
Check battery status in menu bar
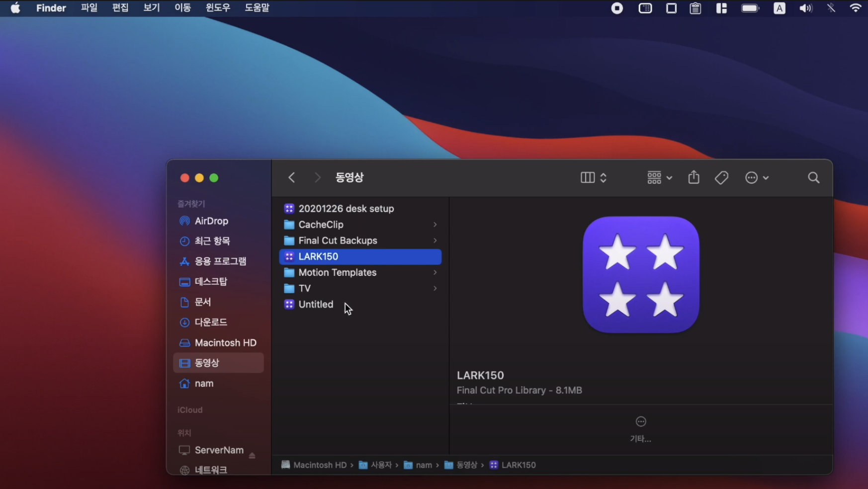click(750, 8)
